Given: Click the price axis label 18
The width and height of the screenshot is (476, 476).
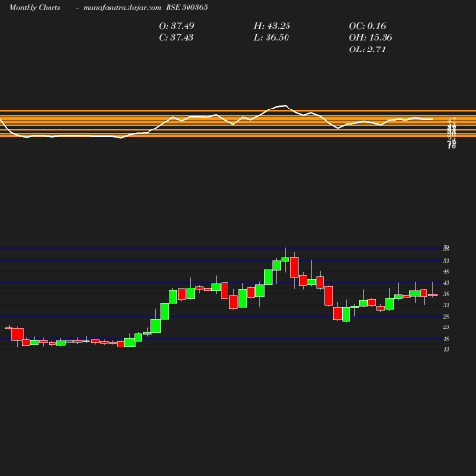Looking at the screenshot, I should coord(446,339).
